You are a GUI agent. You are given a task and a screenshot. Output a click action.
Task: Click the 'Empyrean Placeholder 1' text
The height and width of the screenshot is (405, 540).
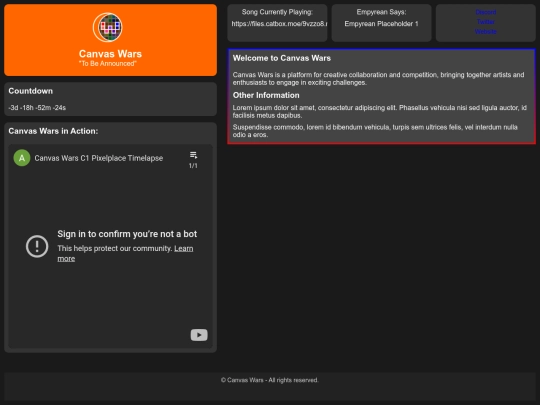pos(381,24)
